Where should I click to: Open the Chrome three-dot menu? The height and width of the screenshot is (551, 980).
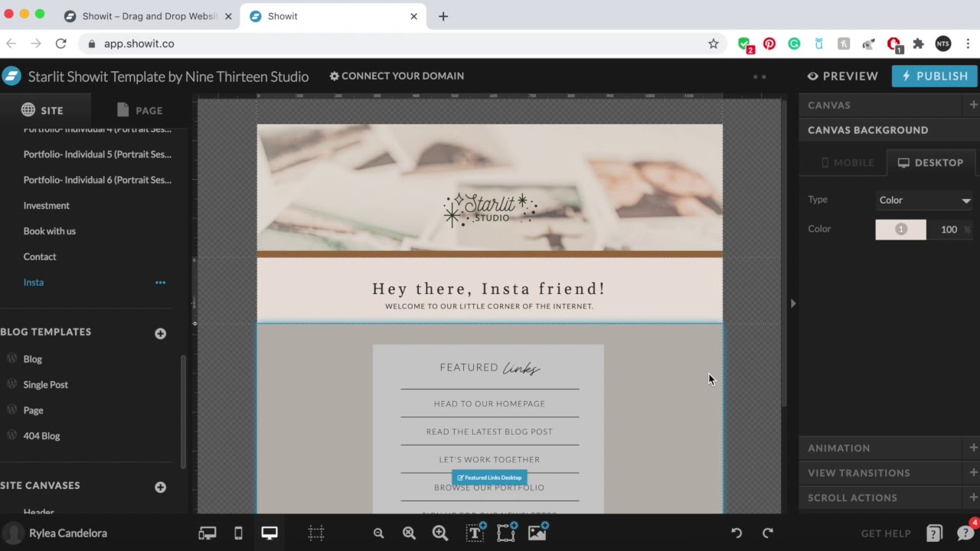(969, 44)
